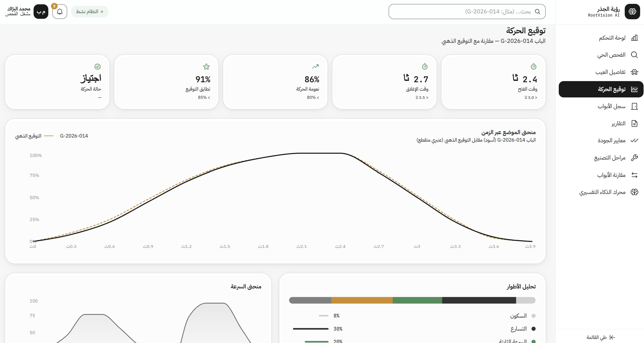Click the تحليل الأطوار panel title

click(x=521, y=287)
